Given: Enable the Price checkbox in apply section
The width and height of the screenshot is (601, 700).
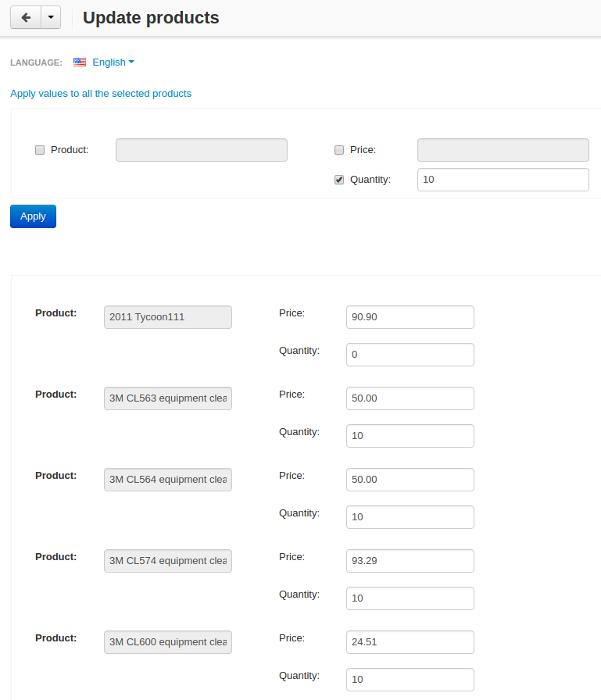Looking at the screenshot, I should 339,150.
